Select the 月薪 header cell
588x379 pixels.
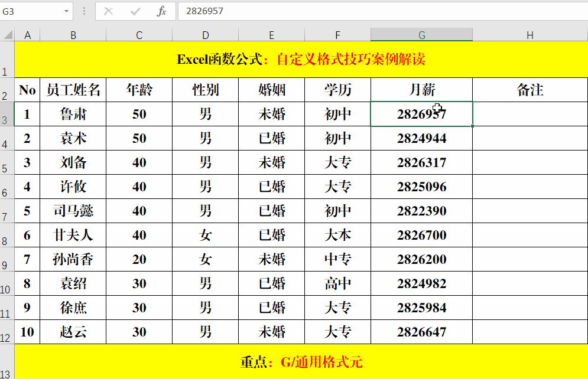click(421, 89)
